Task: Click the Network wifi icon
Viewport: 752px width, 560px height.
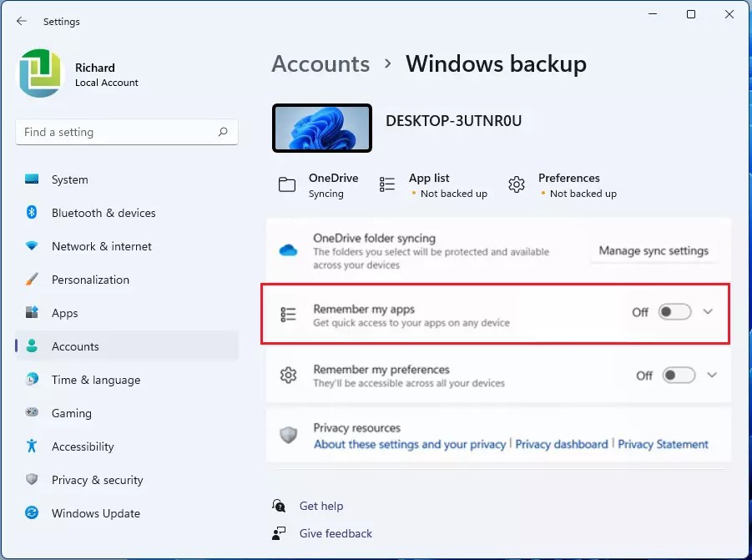Action: [32, 246]
